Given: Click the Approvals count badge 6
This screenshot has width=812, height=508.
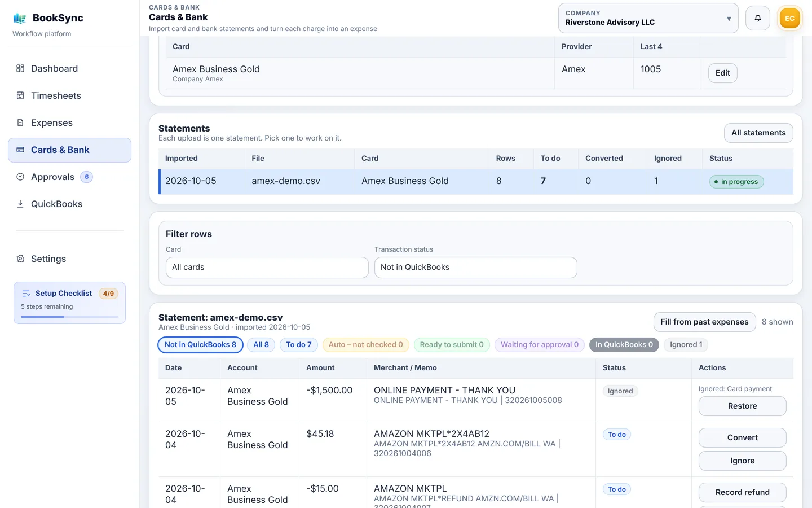Looking at the screenshot, I should pyautogui.click(x=86, y=177).
